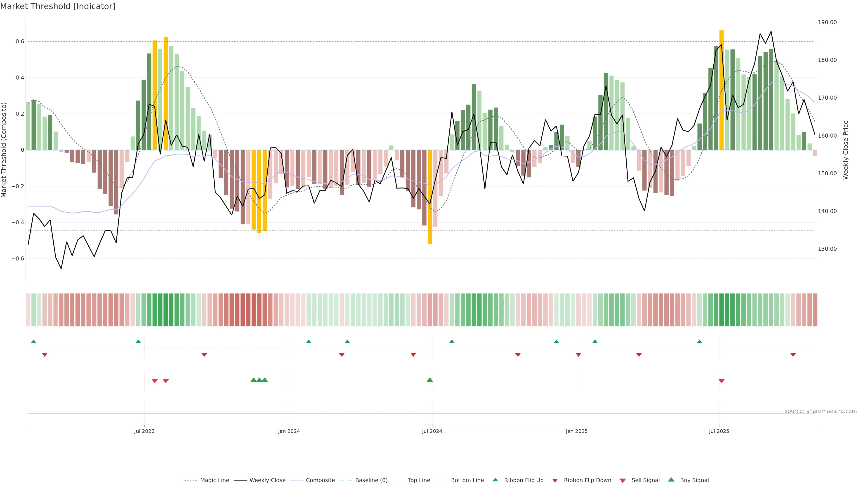Click the lone Buy Signal triangle near Jul 2024
Image resolution: width=868 pixels, height=488 pixels.
pyautogui.click(x=430, y=380)
